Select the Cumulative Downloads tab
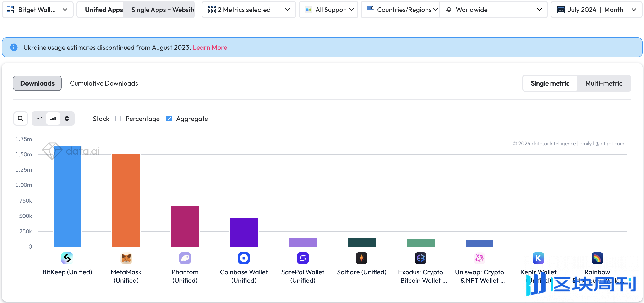 point(104,83)
